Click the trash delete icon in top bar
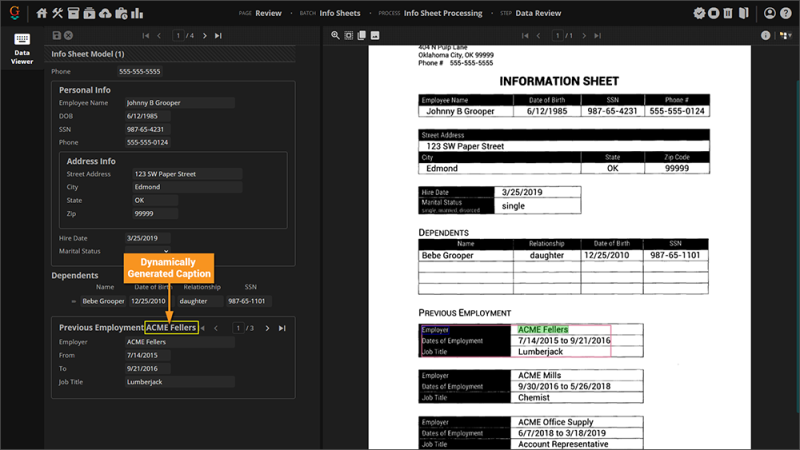The image size is (800, 450). tap(728, 13)
